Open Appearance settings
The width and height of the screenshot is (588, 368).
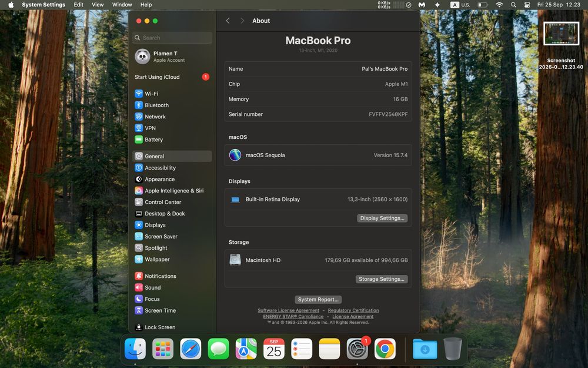point(172,179)
